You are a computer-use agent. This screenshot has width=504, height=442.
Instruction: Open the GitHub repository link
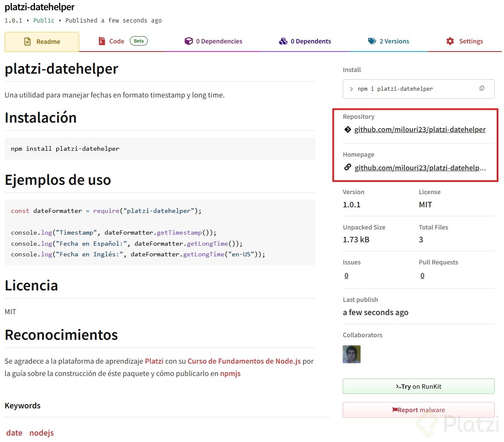coord(420,129)
